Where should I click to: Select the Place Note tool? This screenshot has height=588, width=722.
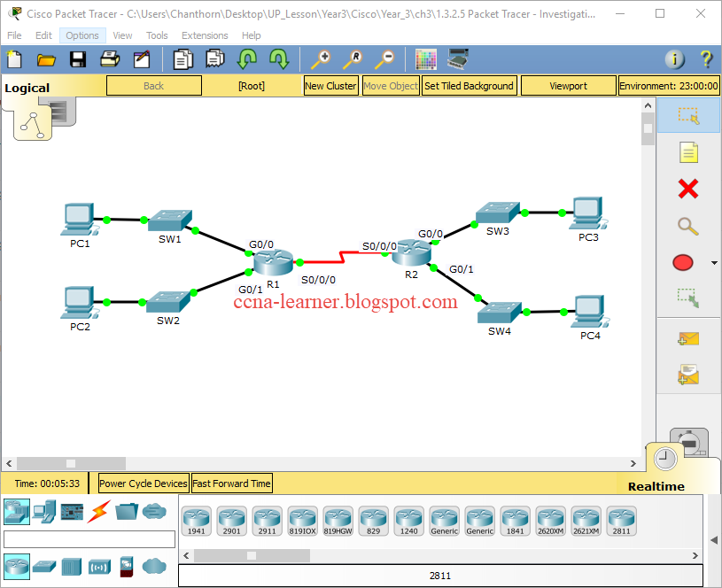point(689,151)
